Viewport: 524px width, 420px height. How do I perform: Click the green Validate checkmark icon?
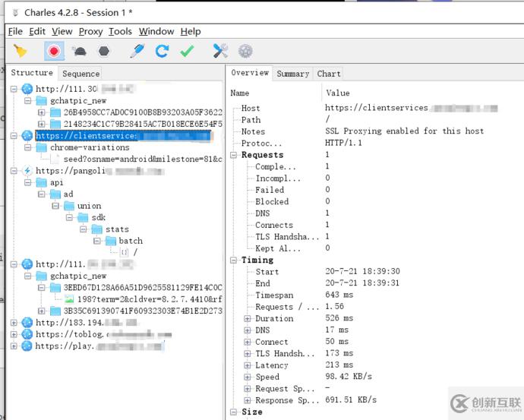click(x=187, y=51)
